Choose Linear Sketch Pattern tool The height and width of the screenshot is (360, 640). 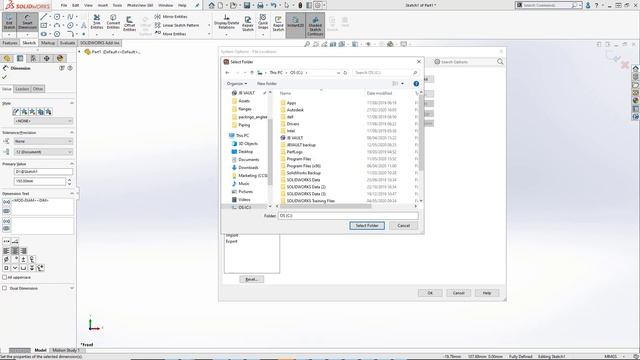177,25
